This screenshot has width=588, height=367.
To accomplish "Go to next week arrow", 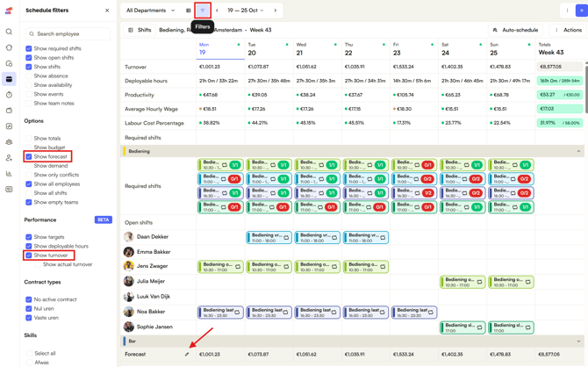I will pyautogui.click(x=276, y=11).
